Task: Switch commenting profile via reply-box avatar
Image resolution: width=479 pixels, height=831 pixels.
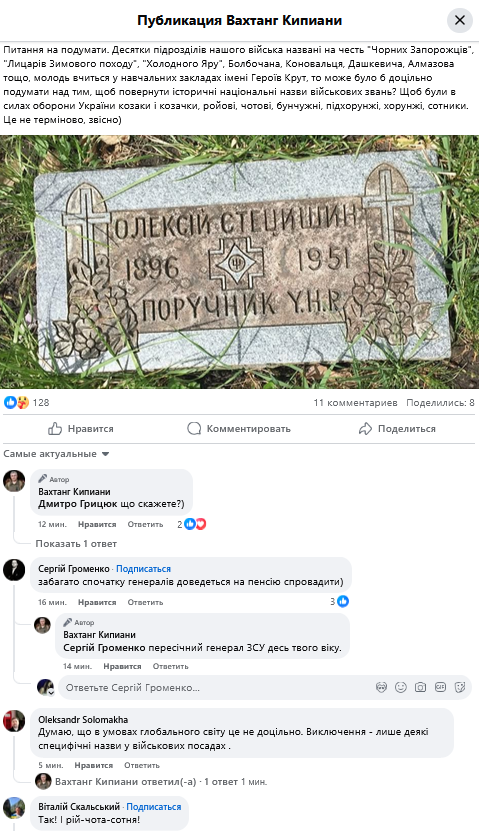Action: tap(46, 687)
